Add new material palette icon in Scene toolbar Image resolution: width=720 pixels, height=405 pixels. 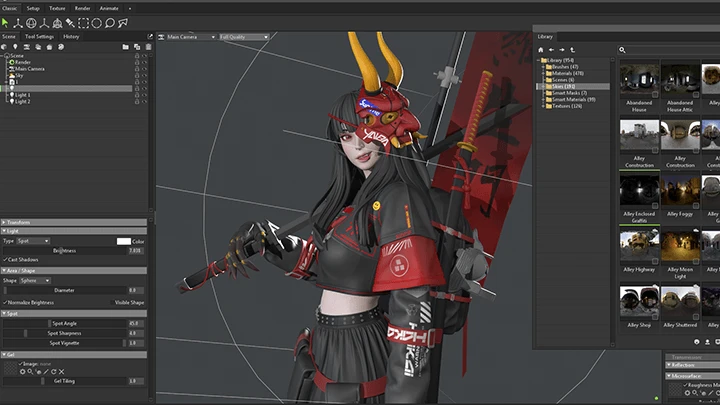(x=61, y=47)
